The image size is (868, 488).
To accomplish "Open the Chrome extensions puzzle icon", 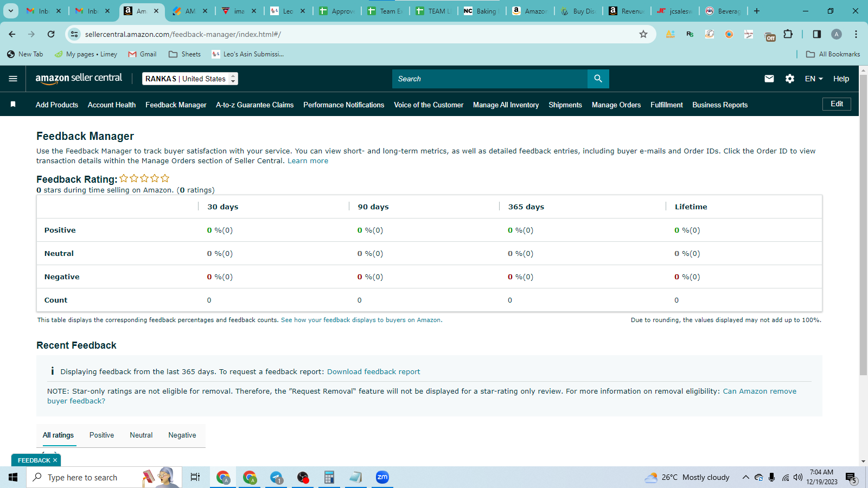I will tap(788, 34).
